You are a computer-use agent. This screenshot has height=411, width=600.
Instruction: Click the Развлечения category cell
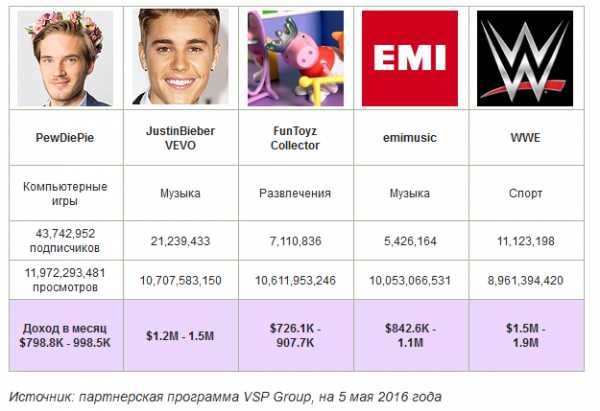(x=296, y=193)
